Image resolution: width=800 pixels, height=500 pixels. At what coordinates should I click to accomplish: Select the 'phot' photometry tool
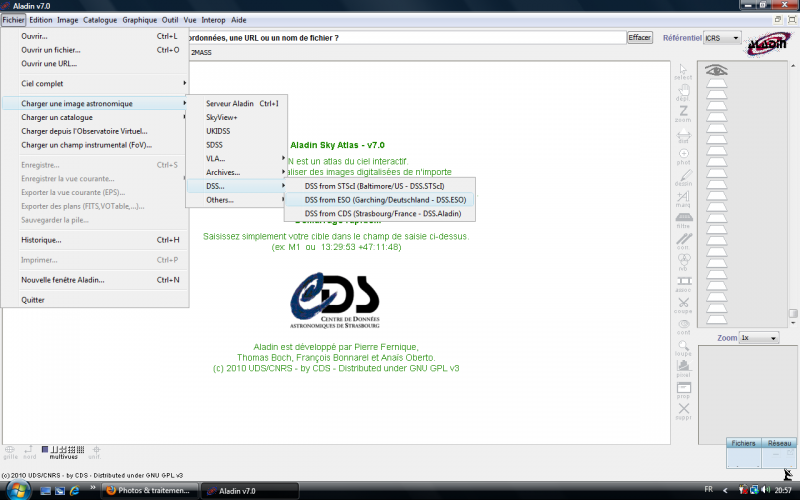[x=683, y=157]
